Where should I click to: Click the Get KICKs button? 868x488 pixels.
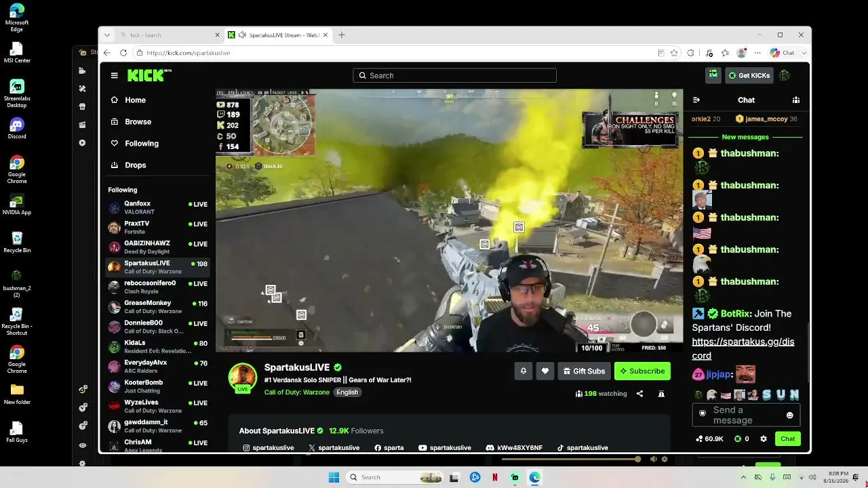(749, 75)
